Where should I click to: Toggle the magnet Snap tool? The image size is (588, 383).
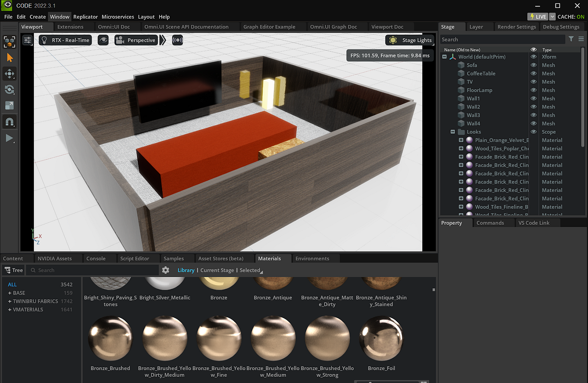(9, 121)
